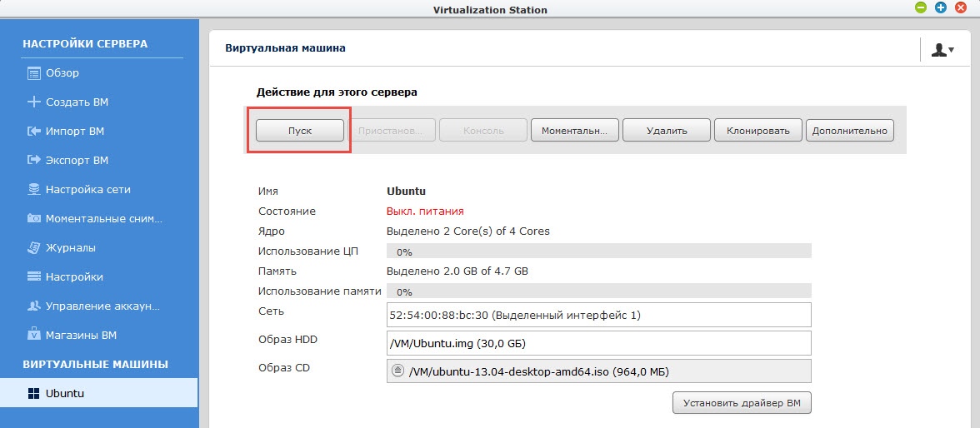Click the blue plus maximize icon
This screenshot has width=980, height=428.
click(940, 7)
